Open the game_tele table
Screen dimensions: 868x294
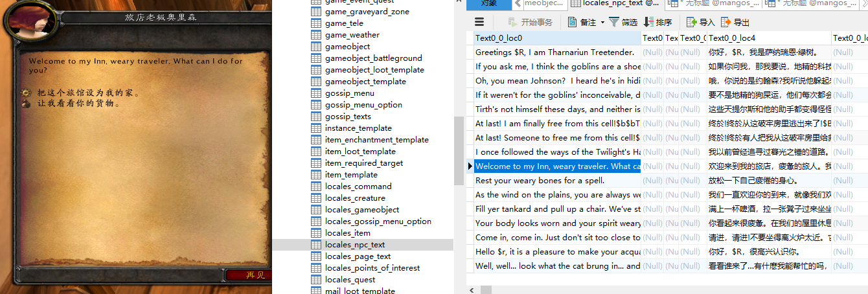pos(344,23)
